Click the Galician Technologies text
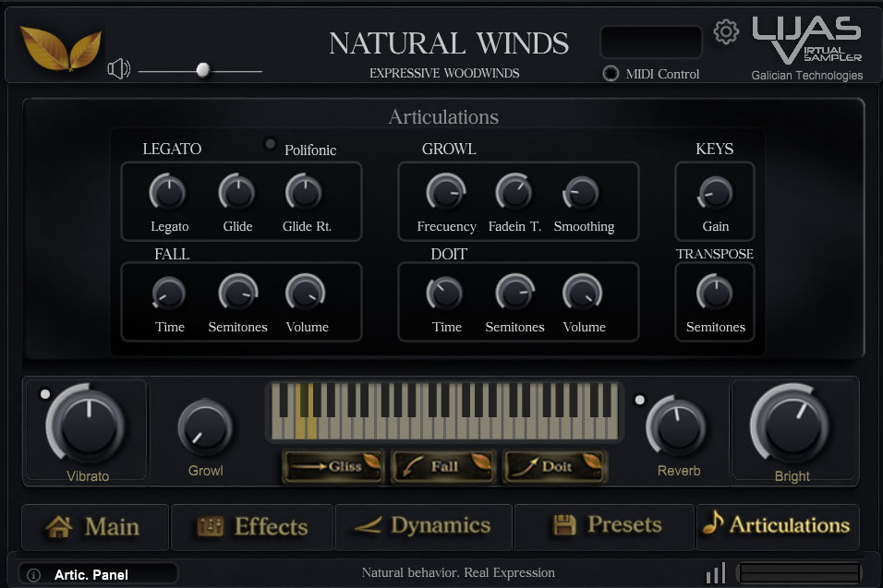The width and height of the screenshot is (883, 588). (x=806, y=75)
